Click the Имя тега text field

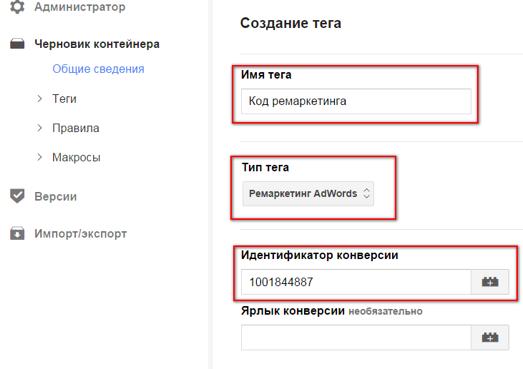click(x=356, y=101)
